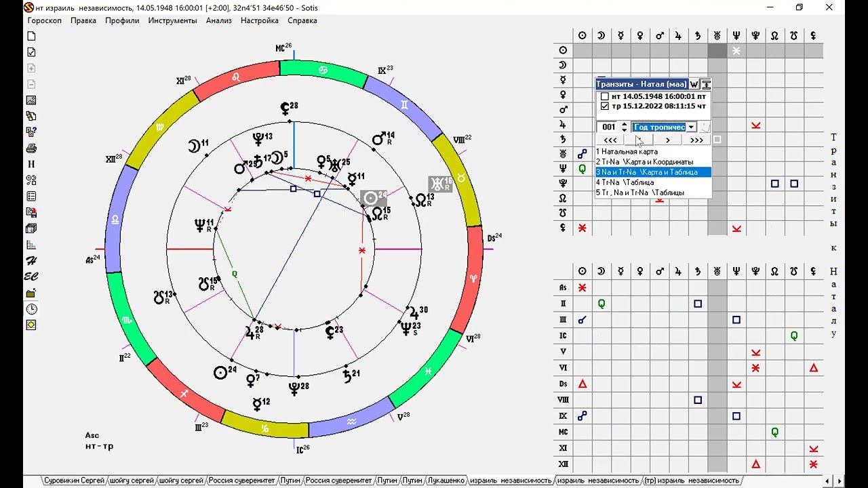Click the printer icon
Screen dimensions: 868x488
point(31,148)
